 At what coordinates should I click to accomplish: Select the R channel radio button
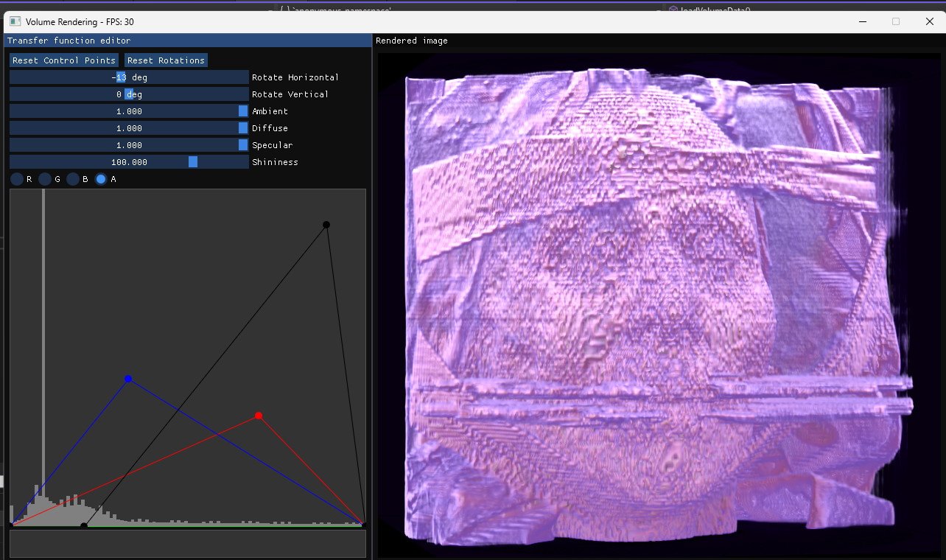17,178
